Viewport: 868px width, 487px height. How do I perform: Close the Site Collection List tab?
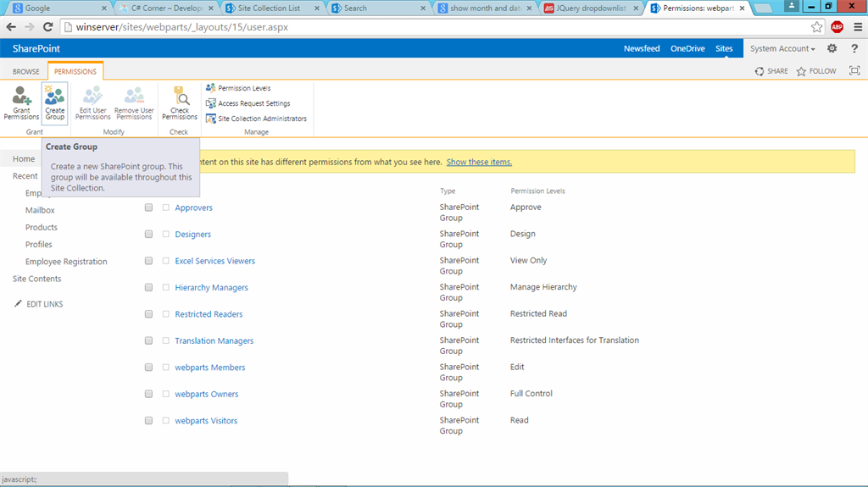[x=317, y=8]
